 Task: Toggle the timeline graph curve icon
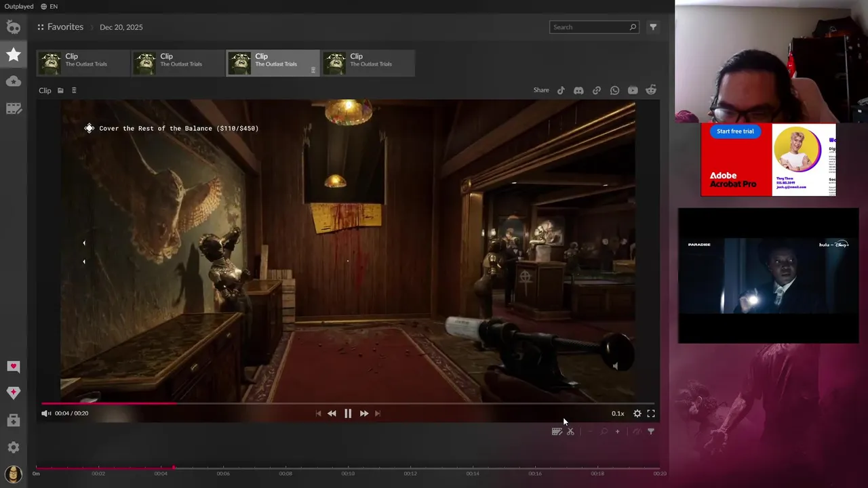coord(637,431)
